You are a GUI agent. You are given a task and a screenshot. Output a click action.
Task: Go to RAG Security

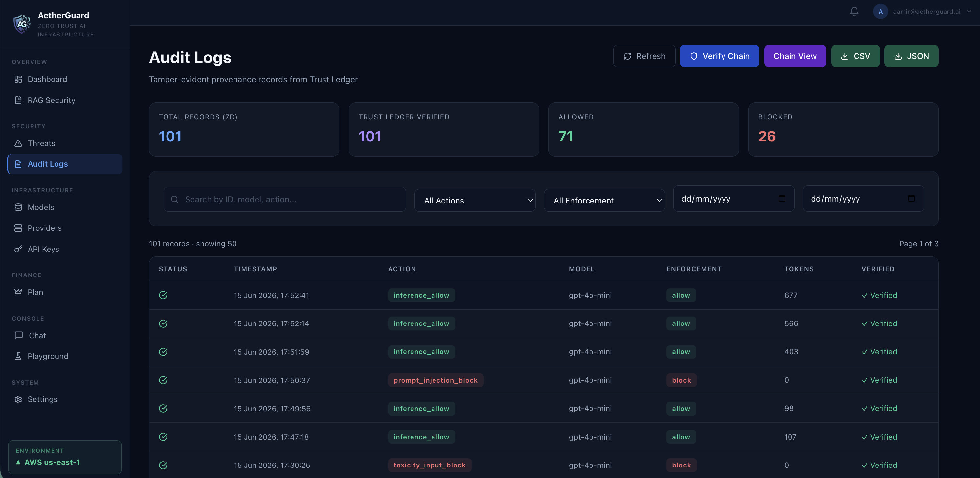65,100
